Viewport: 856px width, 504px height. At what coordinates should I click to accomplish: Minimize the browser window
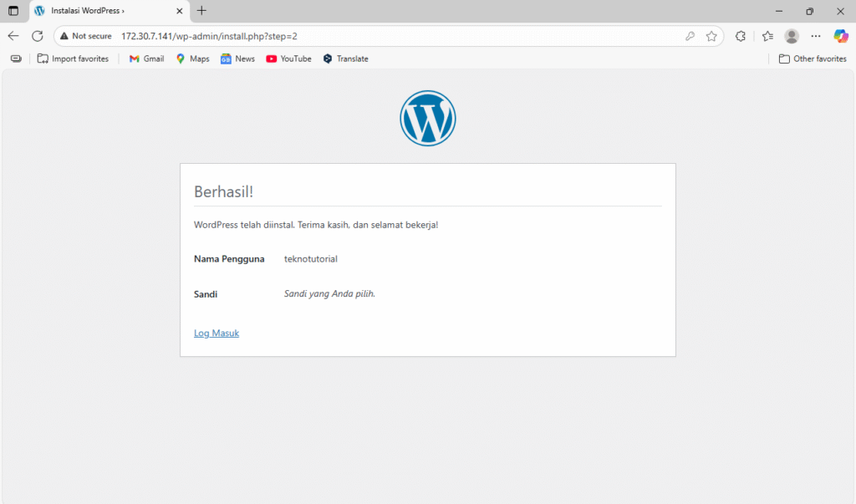click(779, 11)
